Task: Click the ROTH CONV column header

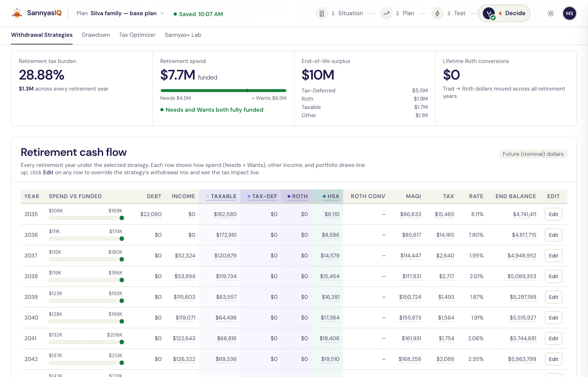Action: [368, 196]
